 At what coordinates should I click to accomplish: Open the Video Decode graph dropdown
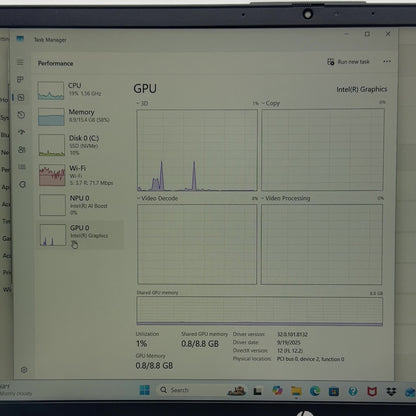(157, 198)
